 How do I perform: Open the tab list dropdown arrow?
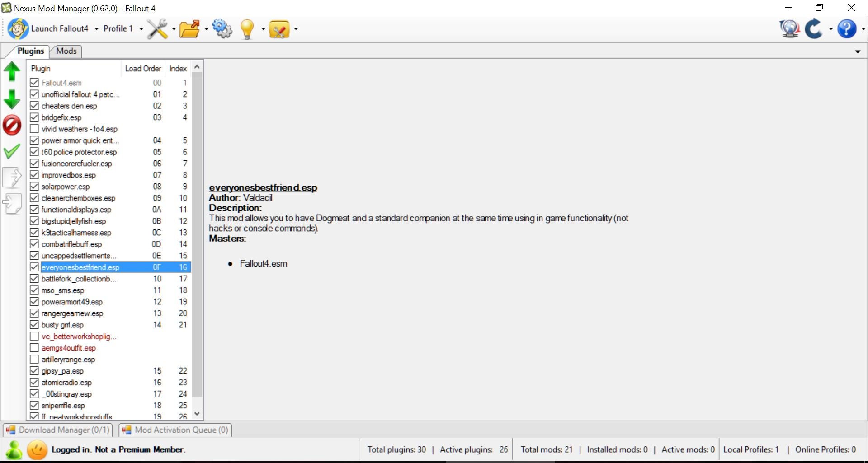[858, 51]
